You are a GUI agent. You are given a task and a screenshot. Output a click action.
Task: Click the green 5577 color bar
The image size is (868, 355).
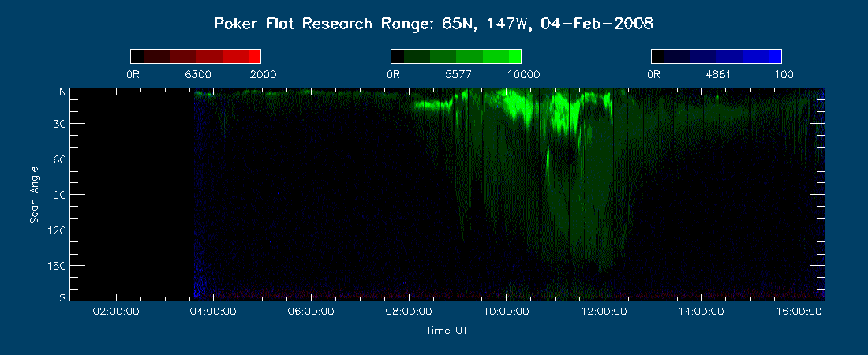tap(456, 57)
